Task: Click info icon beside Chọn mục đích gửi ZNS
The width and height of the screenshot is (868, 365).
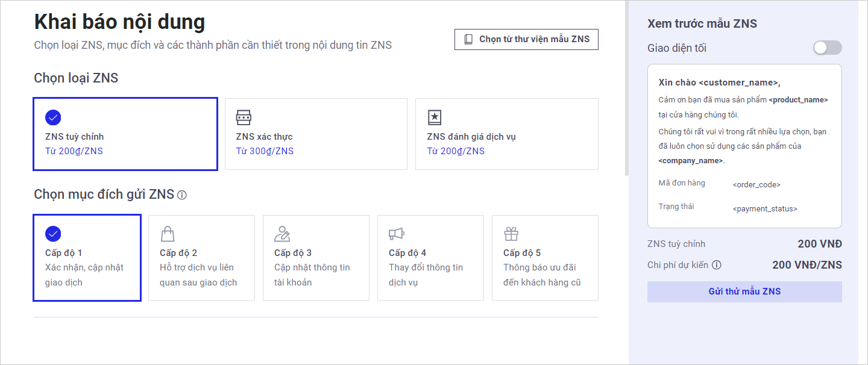Action: tap(182, 195)
